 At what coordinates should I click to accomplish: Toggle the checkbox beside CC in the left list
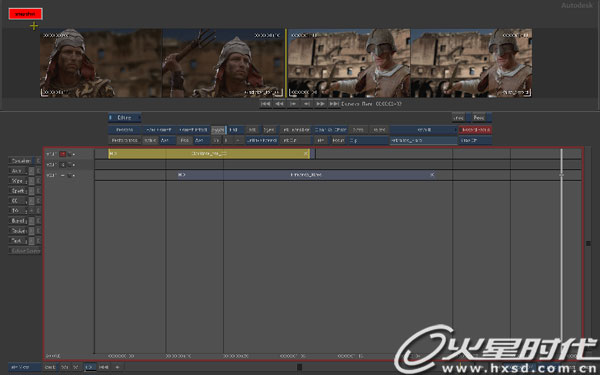click(x=32, y=201)
